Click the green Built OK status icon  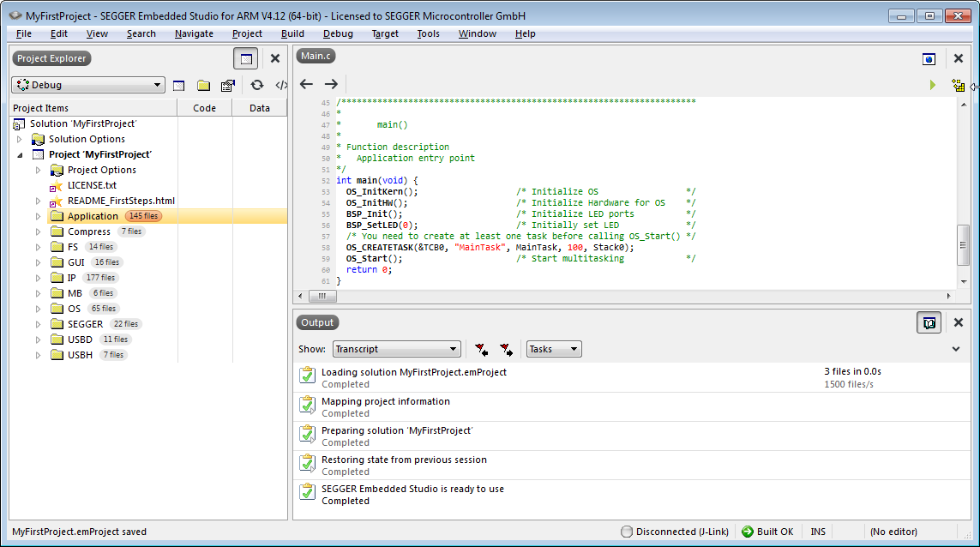coord(748,532)
